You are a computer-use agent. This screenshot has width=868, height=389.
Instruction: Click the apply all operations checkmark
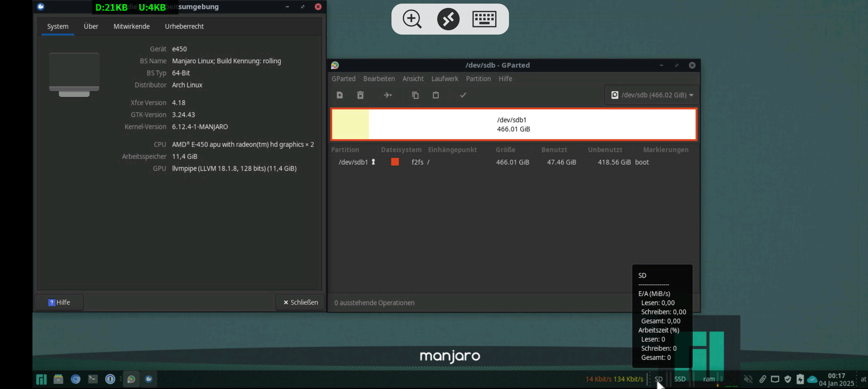(463, 95)
